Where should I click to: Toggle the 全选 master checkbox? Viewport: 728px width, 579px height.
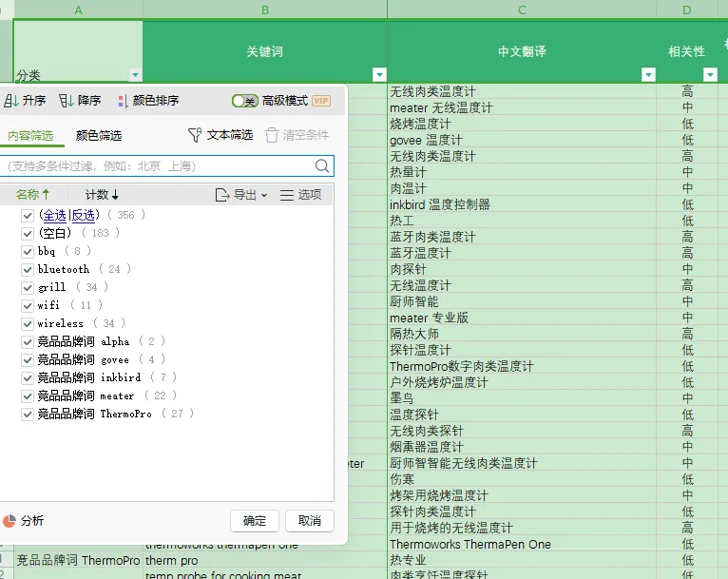[28, 215]
